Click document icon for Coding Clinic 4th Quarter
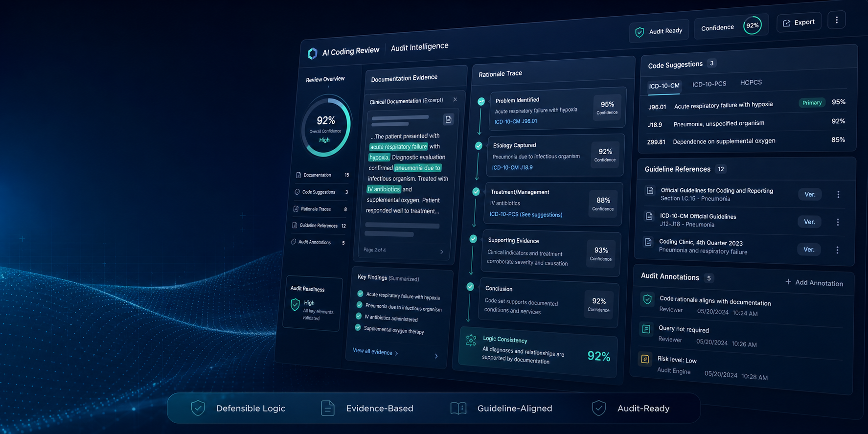The height and width of the screenshot is (434, 868). pyautogui.click(x=648, y=242)
